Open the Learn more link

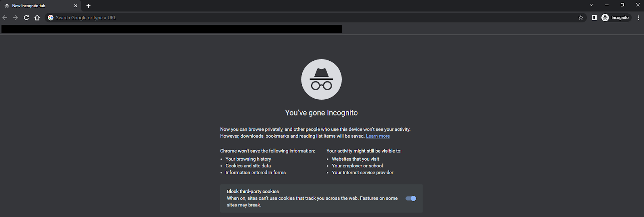point(378,136)
